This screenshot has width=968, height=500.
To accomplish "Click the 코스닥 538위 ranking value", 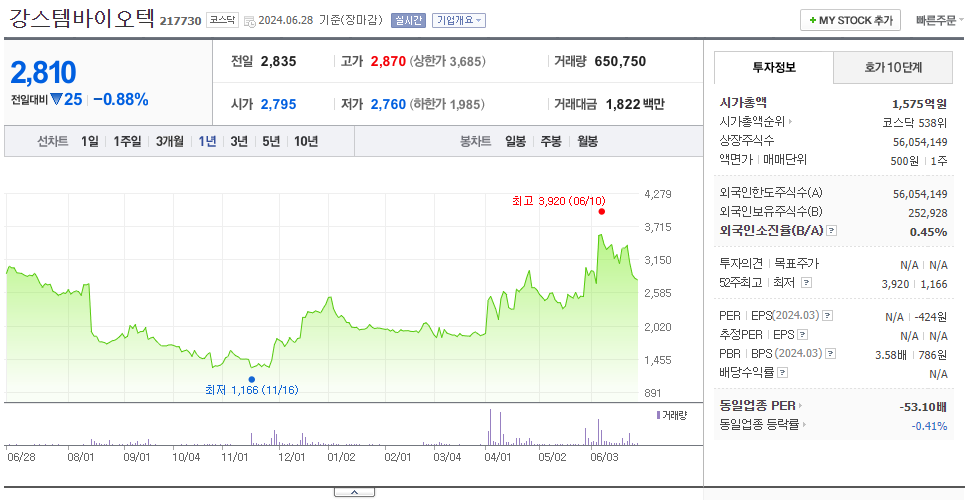I will pos(915,122).
